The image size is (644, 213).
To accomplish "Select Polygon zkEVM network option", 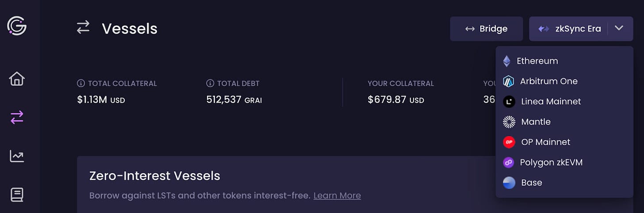I will click(551, 163).
